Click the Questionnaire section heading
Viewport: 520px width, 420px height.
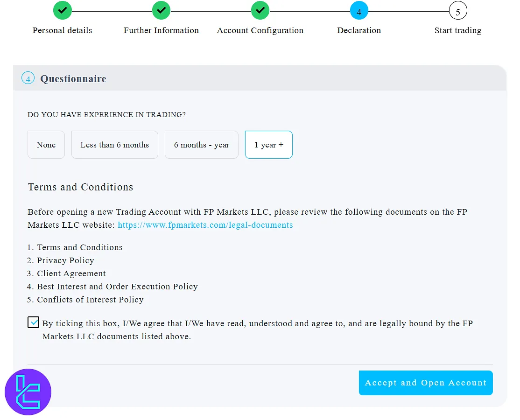click(x=73, y=79)
